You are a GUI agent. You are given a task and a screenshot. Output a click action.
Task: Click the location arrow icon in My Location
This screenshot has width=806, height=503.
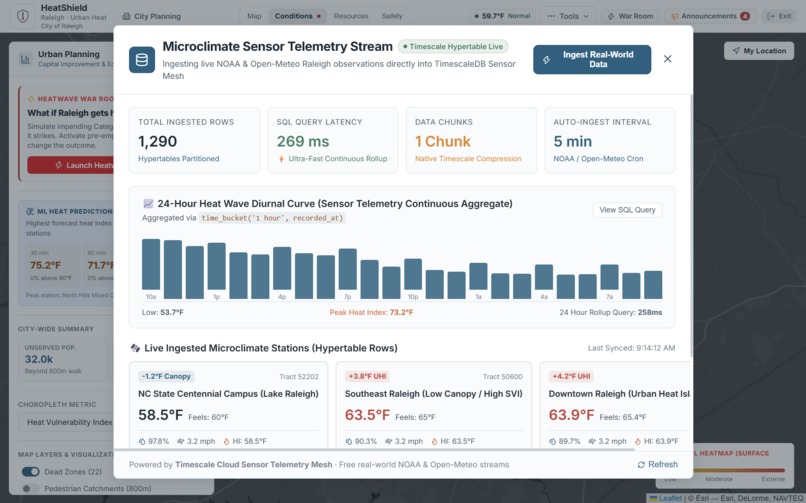pyautogui.click(x=736, y=51)
